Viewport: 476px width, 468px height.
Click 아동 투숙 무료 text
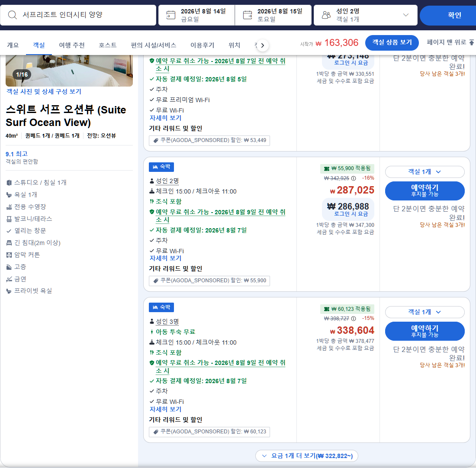tap(175, 332)
